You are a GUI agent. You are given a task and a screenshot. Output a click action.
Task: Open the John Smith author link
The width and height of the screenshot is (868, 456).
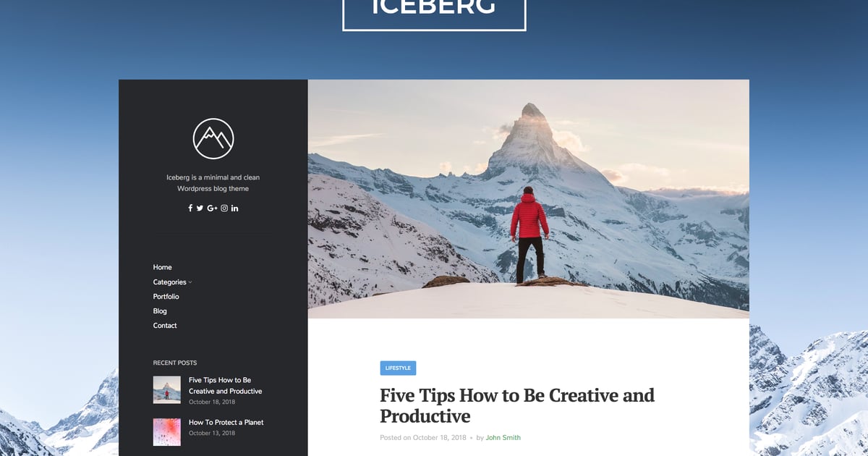click(x=503, y=437)
